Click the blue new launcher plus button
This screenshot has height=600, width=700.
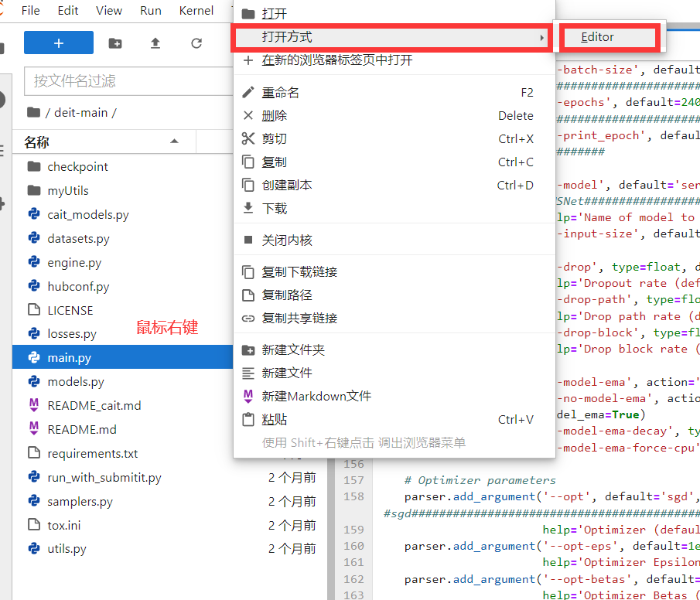tap(59, 43)
